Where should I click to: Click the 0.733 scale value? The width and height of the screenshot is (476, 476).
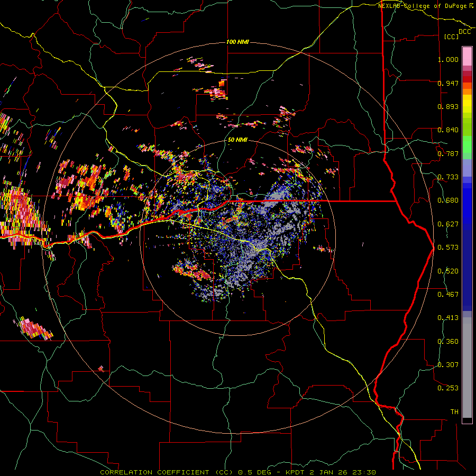tap(448, 177)
